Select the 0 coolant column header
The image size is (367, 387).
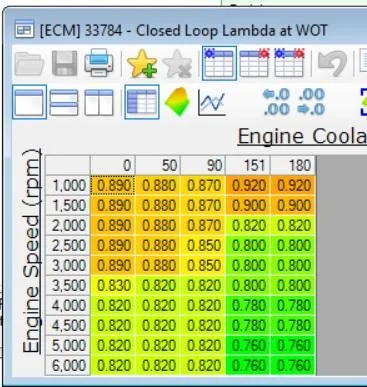coord(113,165)
